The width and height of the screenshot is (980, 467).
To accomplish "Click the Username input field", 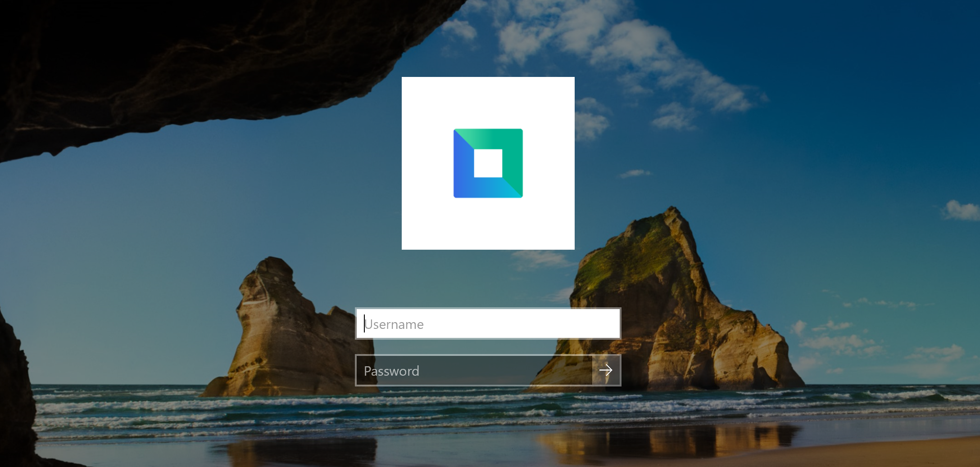I will coord(488,323).
